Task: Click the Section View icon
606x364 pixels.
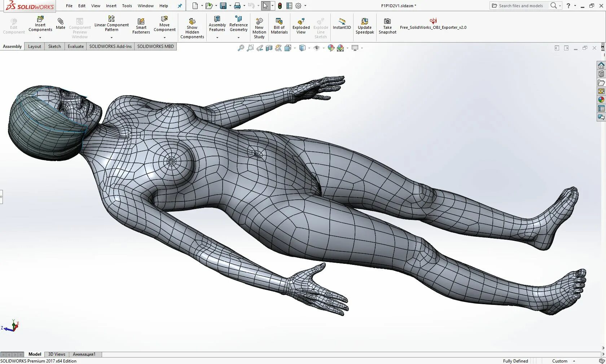Action: click(x=269, y=48)
